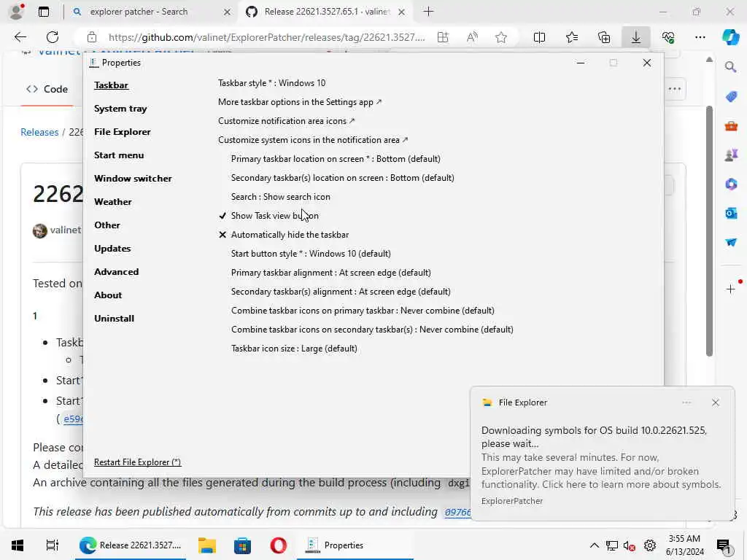Screen dimensions: 747x560
Task: Open a new browser tab
Action: click(x=428, y=12)
